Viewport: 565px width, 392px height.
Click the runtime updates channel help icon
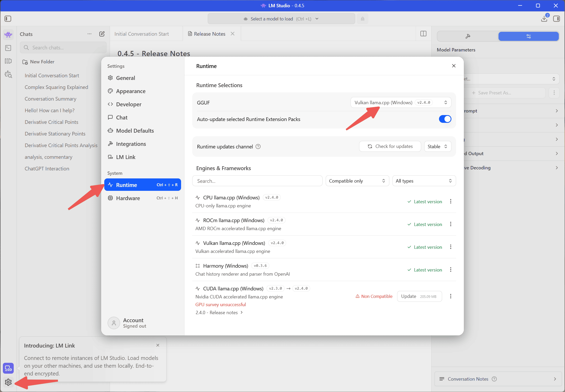(x=258, y=147)
